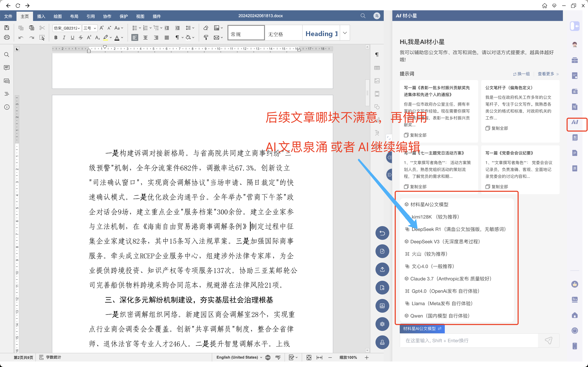Toggle nonprinting paragraph marks
The image size is (588, 367).
[177, 37]
